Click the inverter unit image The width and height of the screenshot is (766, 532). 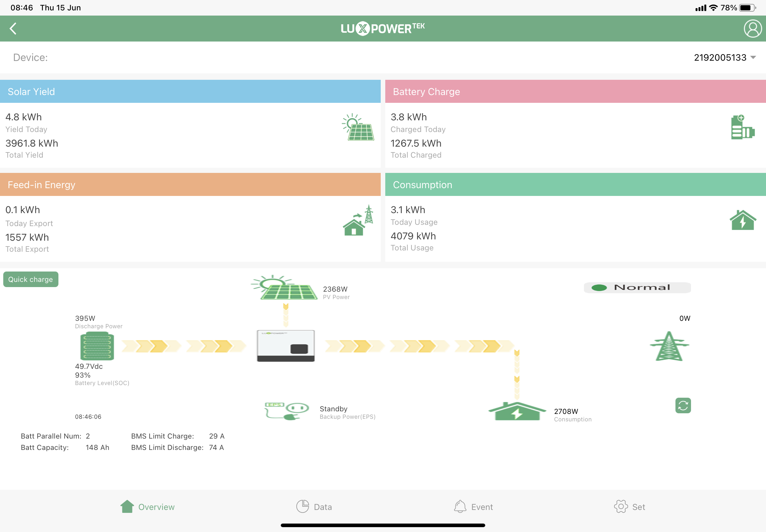tap(285, 346)
